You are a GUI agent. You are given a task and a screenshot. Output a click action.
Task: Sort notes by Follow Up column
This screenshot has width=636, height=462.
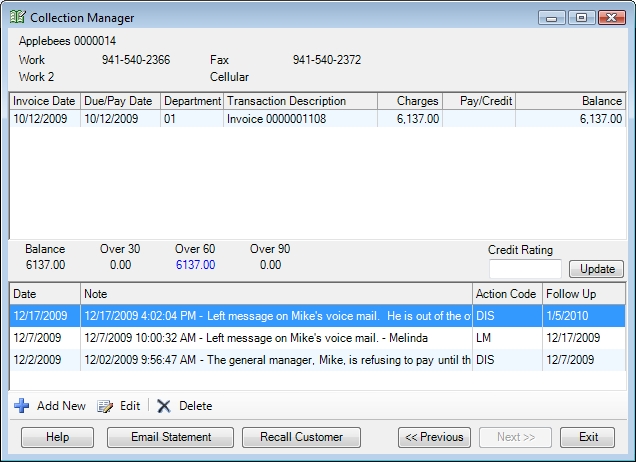[582, 294]
